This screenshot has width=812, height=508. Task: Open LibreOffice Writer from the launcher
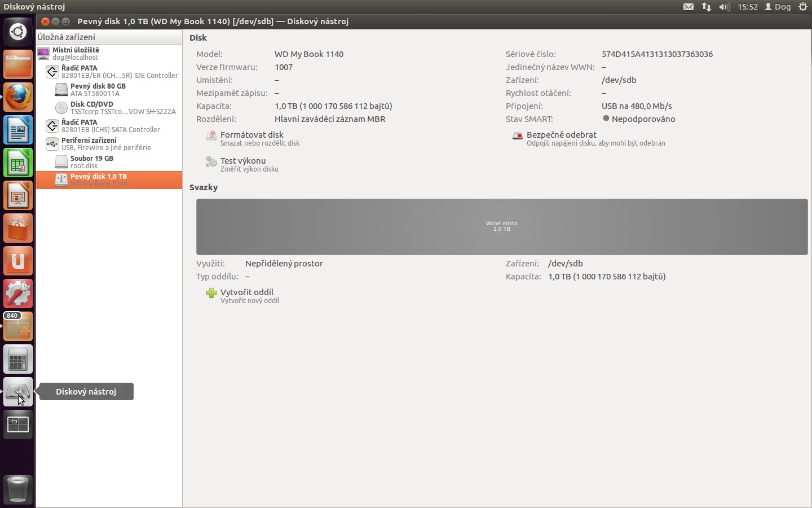point(18,130)
